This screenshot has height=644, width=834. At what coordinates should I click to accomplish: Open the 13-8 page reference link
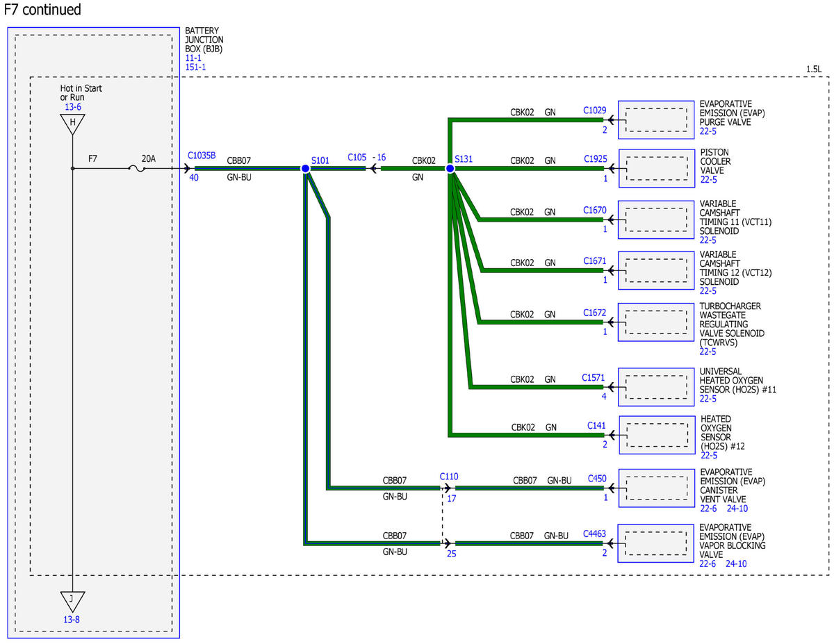pos(72,620)
